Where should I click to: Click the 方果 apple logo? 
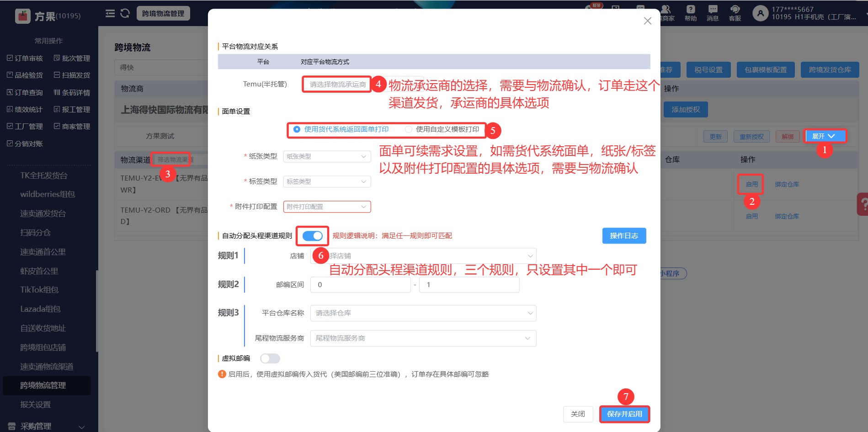pyautogui.click(x=22, y=16)
